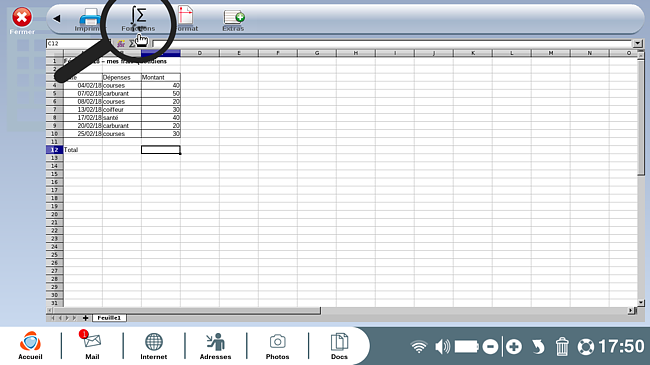Launch the Internet globe icon

(154, 345)
